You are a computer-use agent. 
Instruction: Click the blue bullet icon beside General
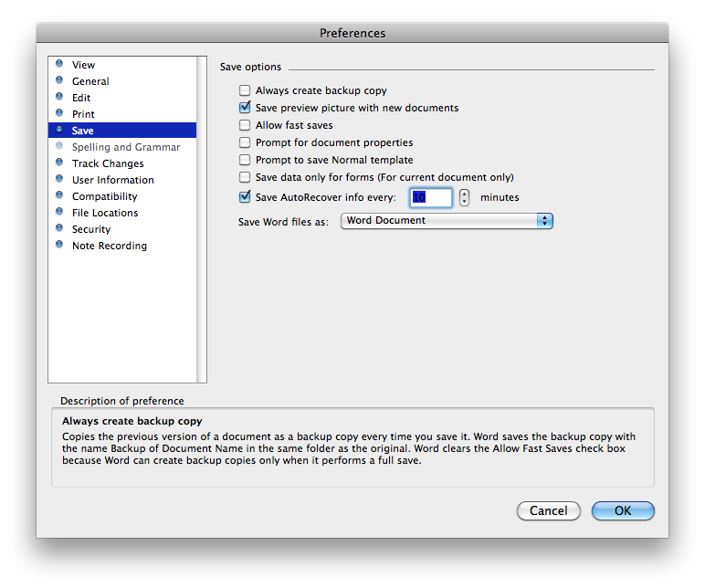[x=58, y=80]
